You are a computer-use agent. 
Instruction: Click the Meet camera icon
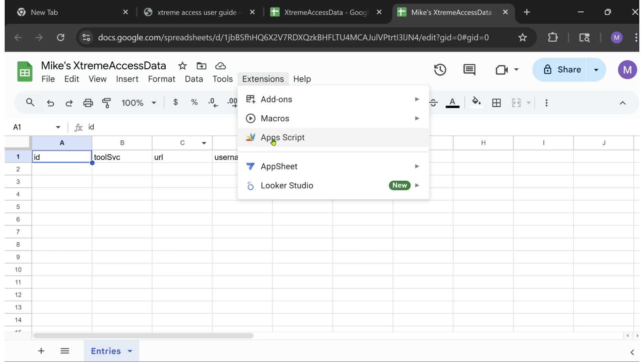(501, 70)
